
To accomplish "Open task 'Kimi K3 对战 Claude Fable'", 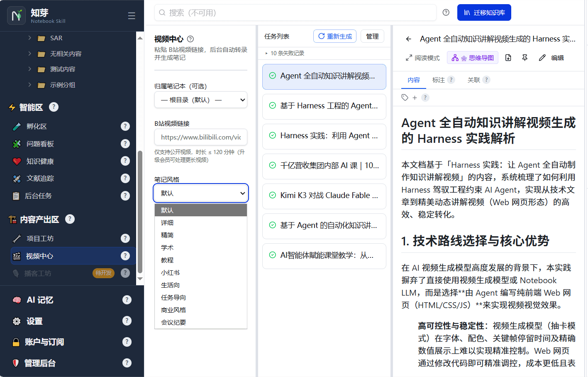I will point(324,196).
